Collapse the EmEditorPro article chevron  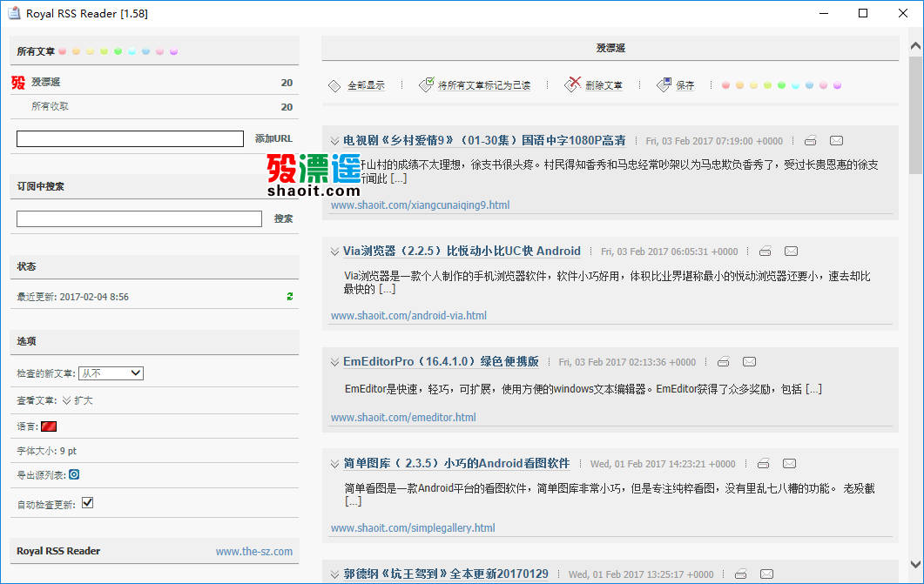pyautogui.click(x=334, y=363)
